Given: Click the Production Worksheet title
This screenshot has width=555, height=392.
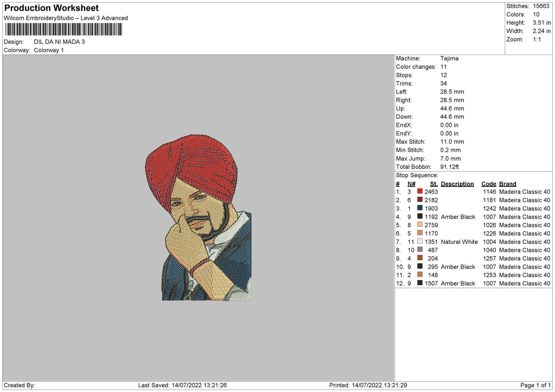Looking at the screenshot, I should click(x=51, y=8).
